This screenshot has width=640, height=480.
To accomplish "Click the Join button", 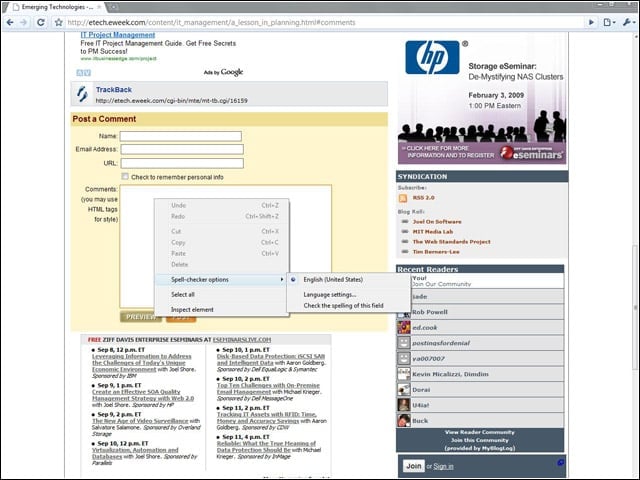I will pos(413,466).
